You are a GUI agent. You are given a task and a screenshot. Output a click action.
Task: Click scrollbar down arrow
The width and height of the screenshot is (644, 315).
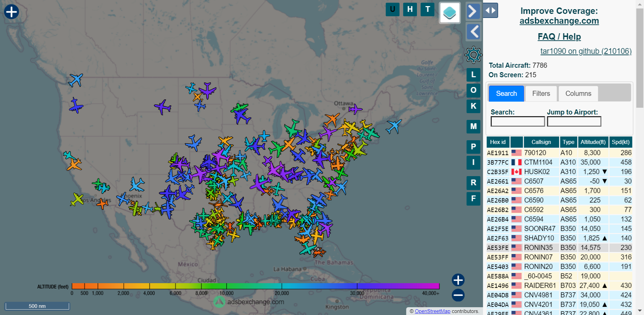[640, 311]
